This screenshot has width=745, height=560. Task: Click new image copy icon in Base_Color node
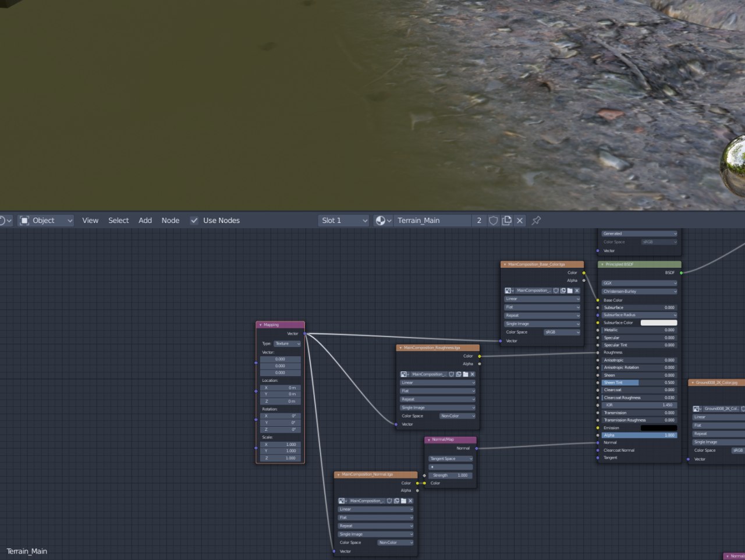563,290
